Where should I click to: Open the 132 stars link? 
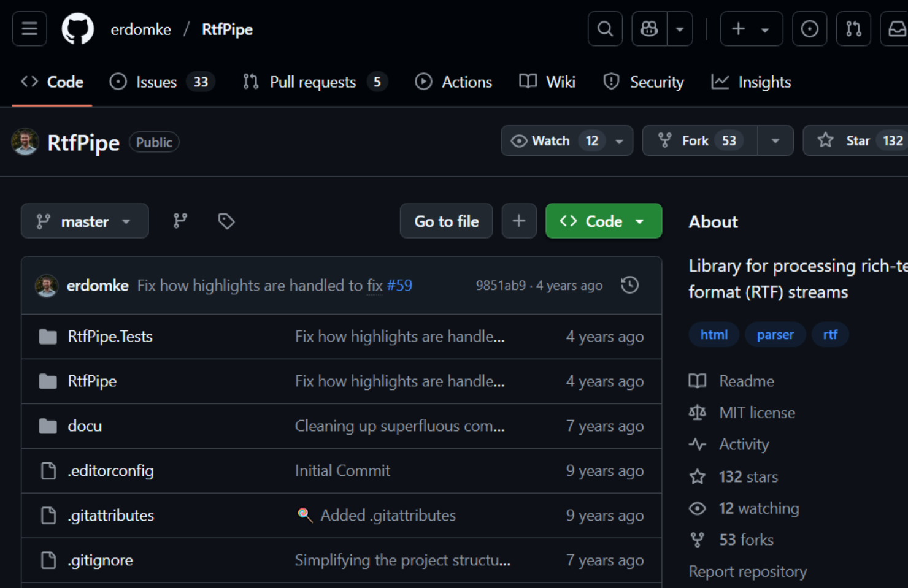(733, 476)
